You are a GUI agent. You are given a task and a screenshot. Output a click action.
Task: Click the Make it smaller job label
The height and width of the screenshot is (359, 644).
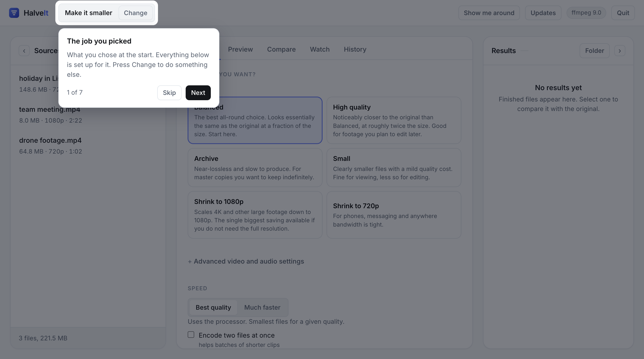click(89, 13)
